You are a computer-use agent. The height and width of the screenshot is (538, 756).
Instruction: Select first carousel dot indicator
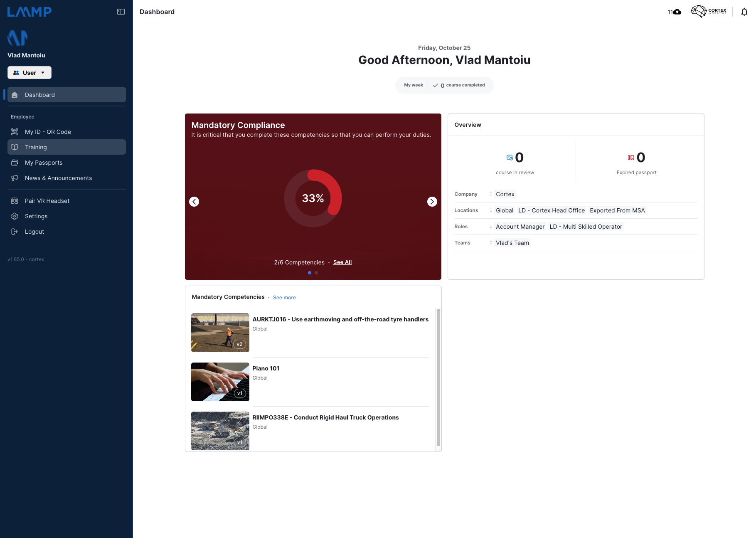click(x=310, y=273)
